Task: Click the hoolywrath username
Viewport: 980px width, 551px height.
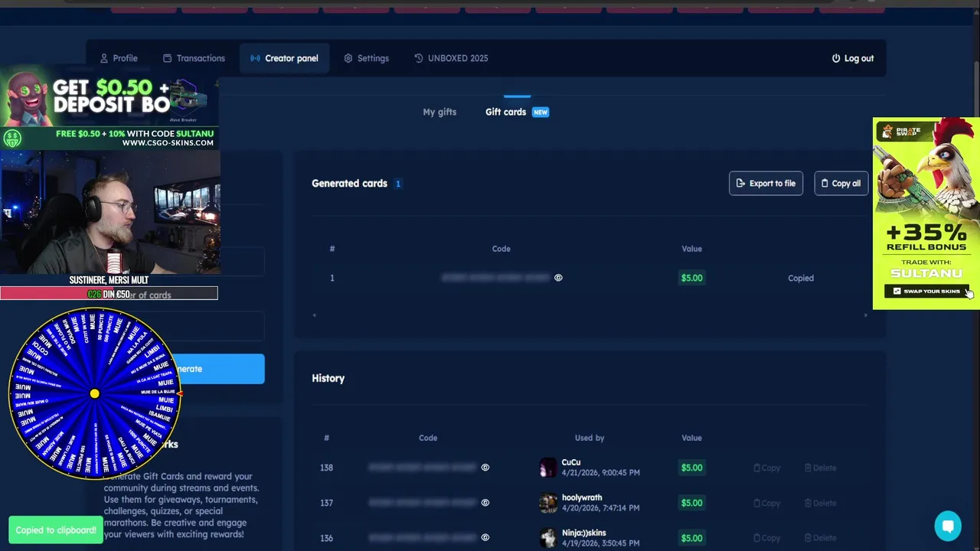Action: (582, 497)
